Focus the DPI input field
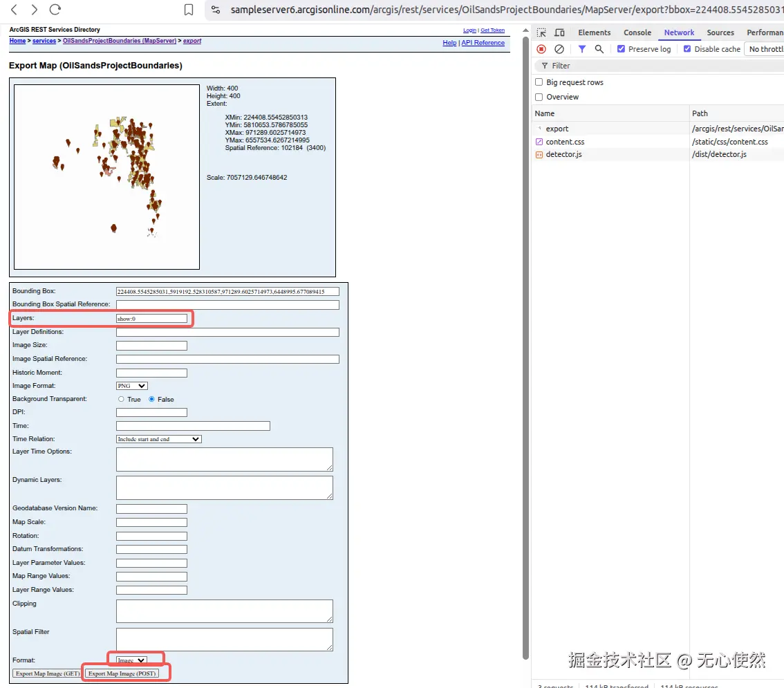784x688 pixels. (151, 413)
